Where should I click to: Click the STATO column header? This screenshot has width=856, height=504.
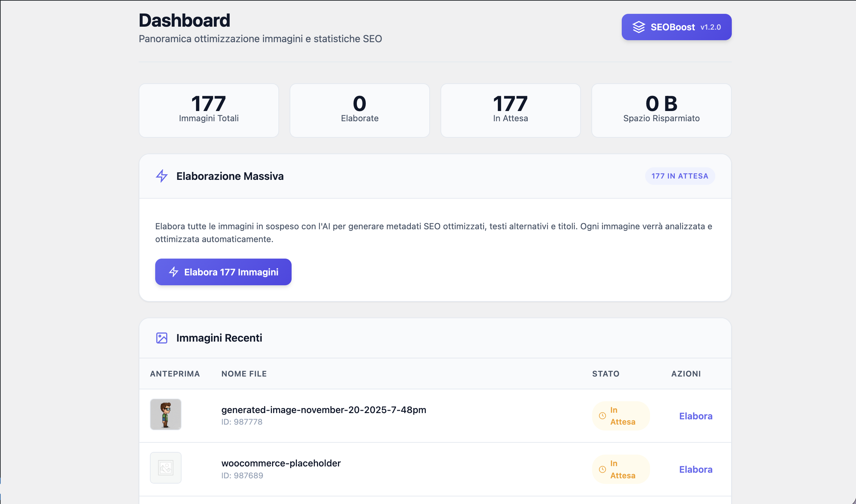point(606,374)
